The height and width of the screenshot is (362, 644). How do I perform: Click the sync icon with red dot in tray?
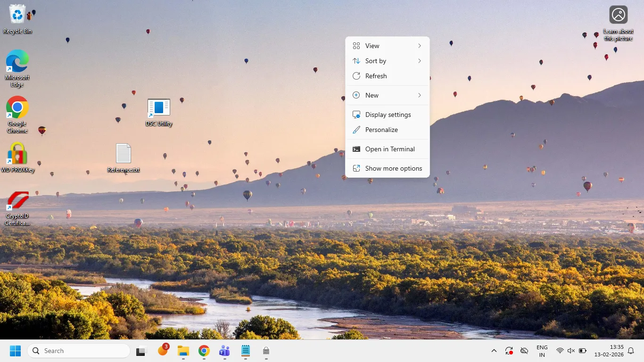click(509, 351)
